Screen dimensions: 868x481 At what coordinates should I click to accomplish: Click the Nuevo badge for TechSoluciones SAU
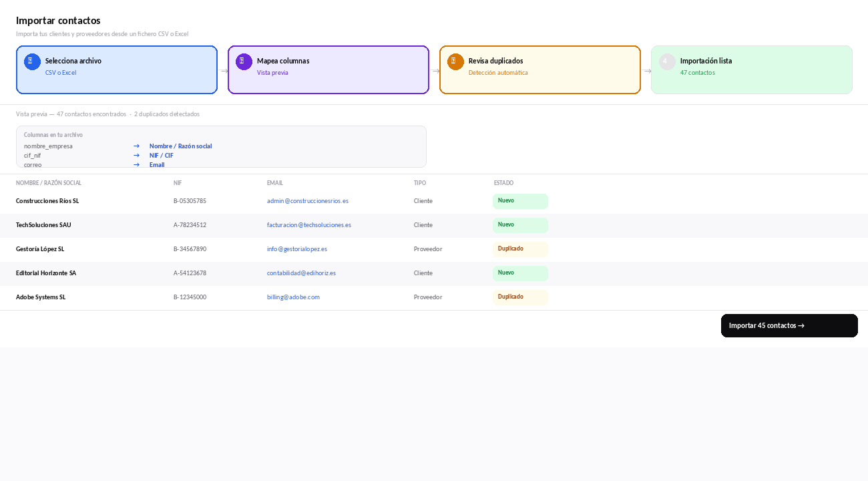(x=520, y=225)
